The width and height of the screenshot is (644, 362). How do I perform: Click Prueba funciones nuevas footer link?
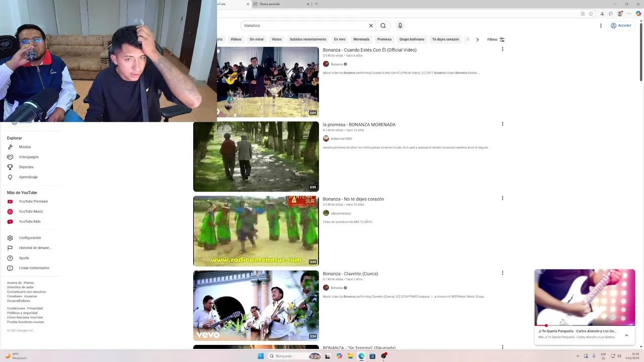25,322
